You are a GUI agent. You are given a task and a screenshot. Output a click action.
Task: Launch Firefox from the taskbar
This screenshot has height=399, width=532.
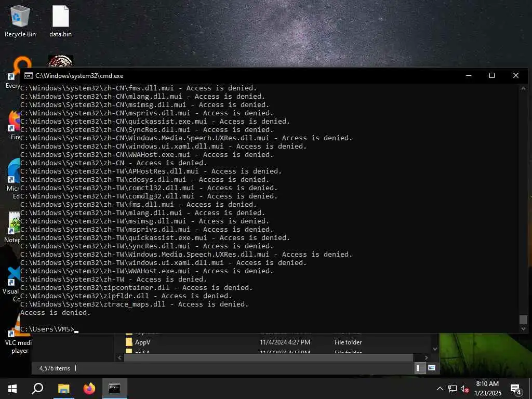(89, 389)
